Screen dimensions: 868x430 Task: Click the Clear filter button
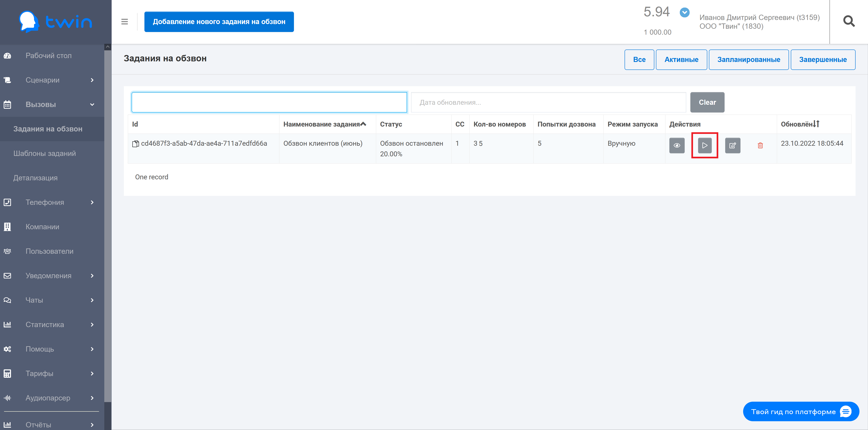pos(707,103)
